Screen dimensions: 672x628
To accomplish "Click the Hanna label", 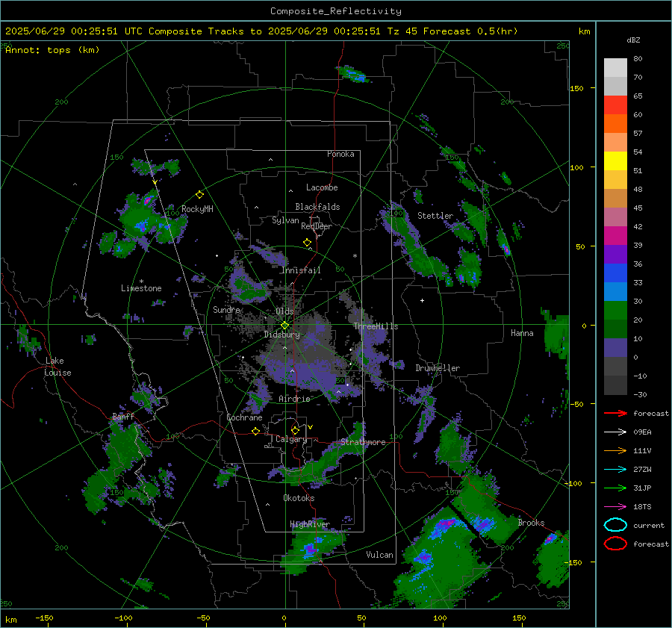I will point(522,333).
